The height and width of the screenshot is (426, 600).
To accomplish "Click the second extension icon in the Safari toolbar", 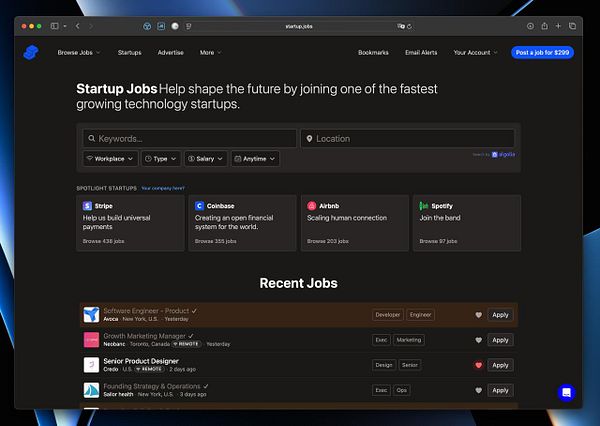I will click(x=161, y=26).
